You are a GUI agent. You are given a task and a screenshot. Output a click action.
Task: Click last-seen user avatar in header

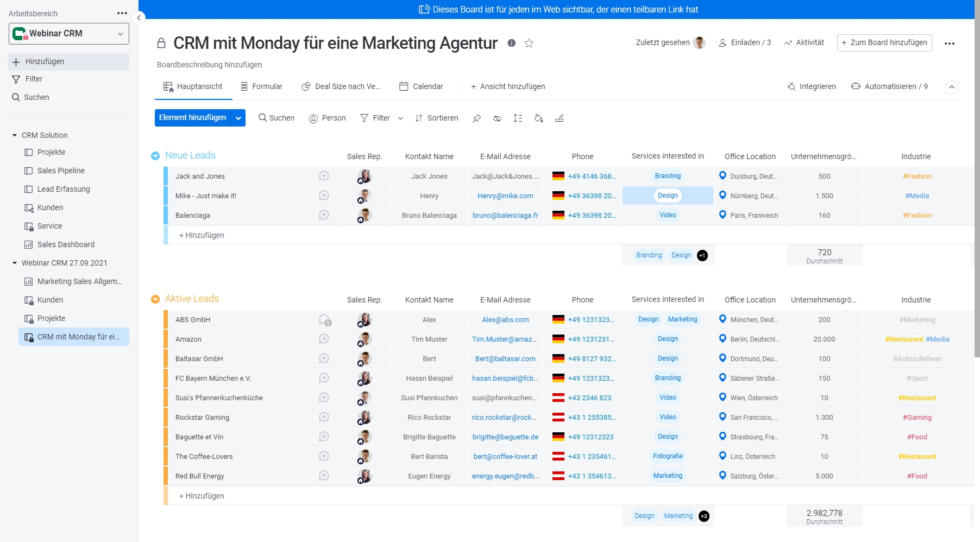(x=700, y=42)
